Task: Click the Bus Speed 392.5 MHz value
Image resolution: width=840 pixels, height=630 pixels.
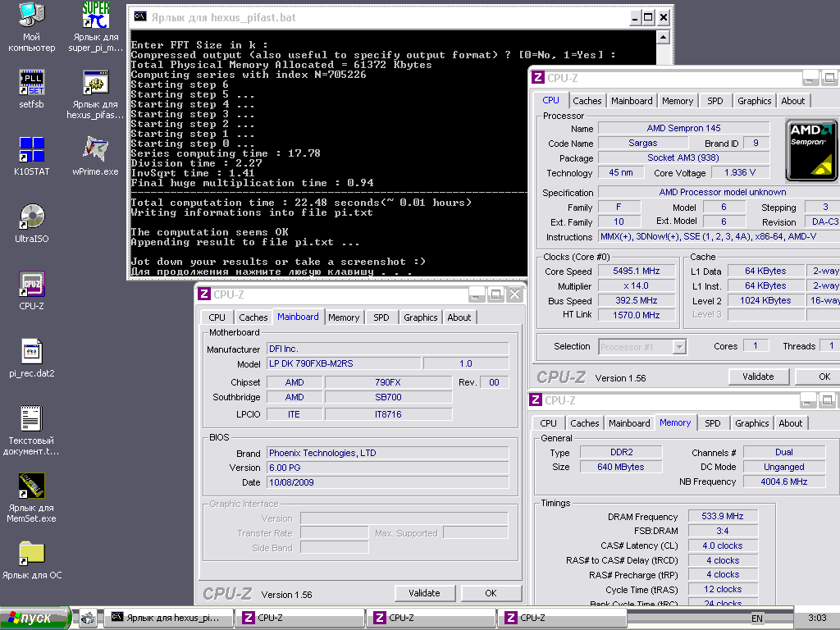Action: (x=636, y=300)
